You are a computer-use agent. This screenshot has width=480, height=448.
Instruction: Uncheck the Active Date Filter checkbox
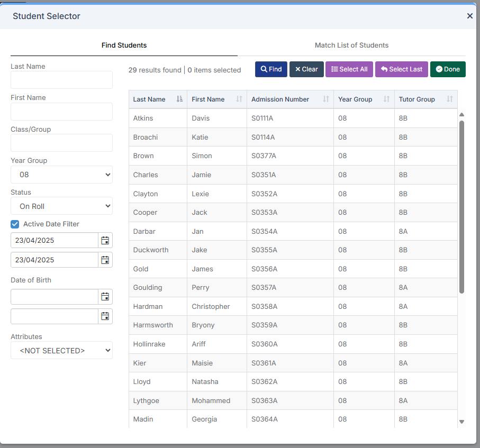point(15,224)
